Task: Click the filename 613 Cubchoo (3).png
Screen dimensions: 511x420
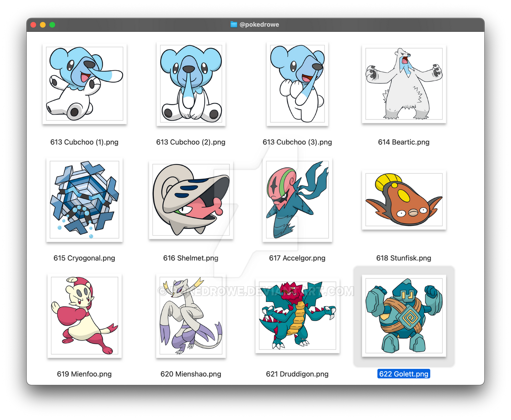Action: (x=297, y=142)
